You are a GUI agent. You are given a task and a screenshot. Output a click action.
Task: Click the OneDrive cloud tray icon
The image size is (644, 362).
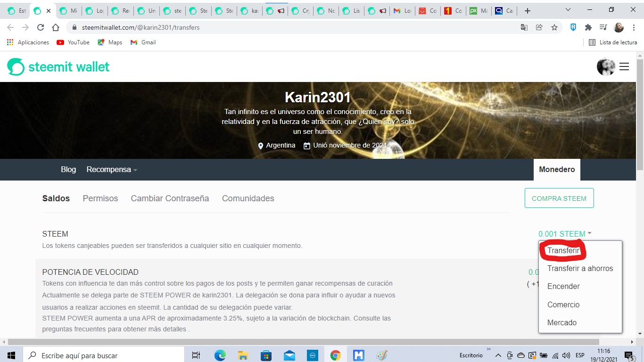pos(521,355)
